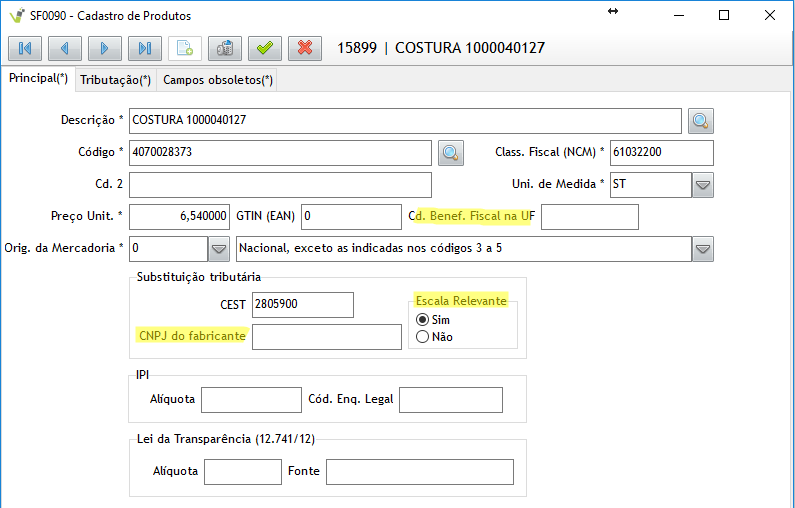Select Sim for Escala Relevante

tap(422, 319)
